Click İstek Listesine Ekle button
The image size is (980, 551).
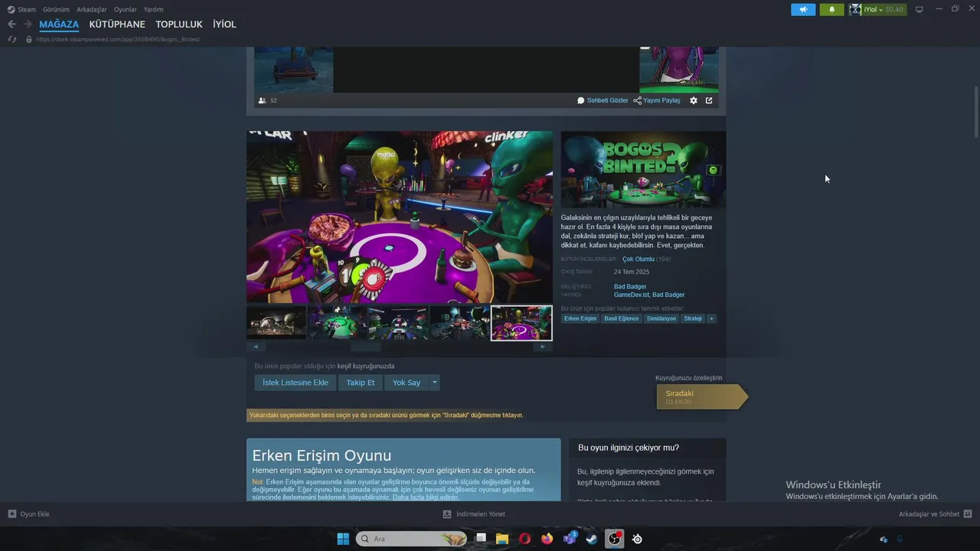[296, 383]
